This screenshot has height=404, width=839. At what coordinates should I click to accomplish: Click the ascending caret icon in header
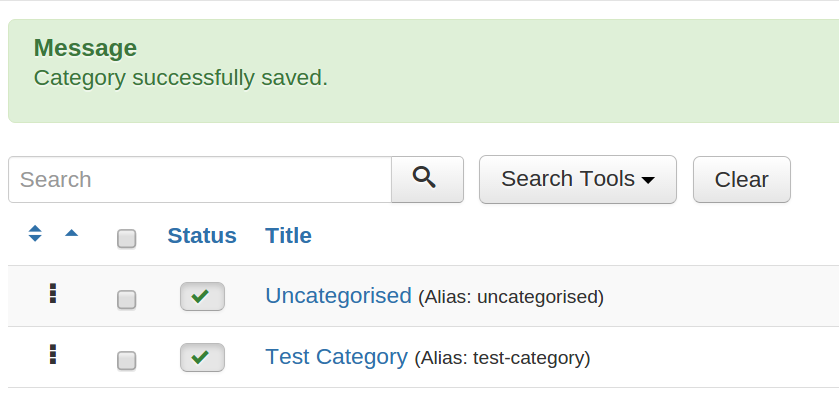click(71, 233)
